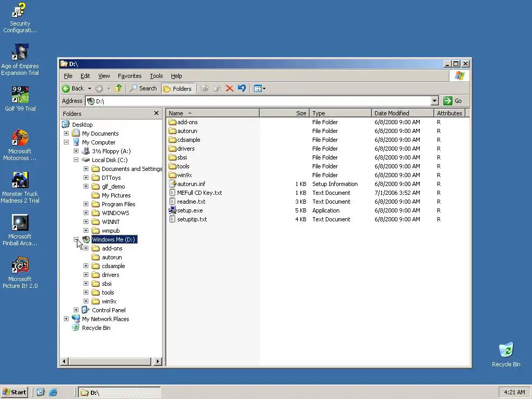The image size is (532, 399).
Task: Click the Start button
Action: [15, 392]
